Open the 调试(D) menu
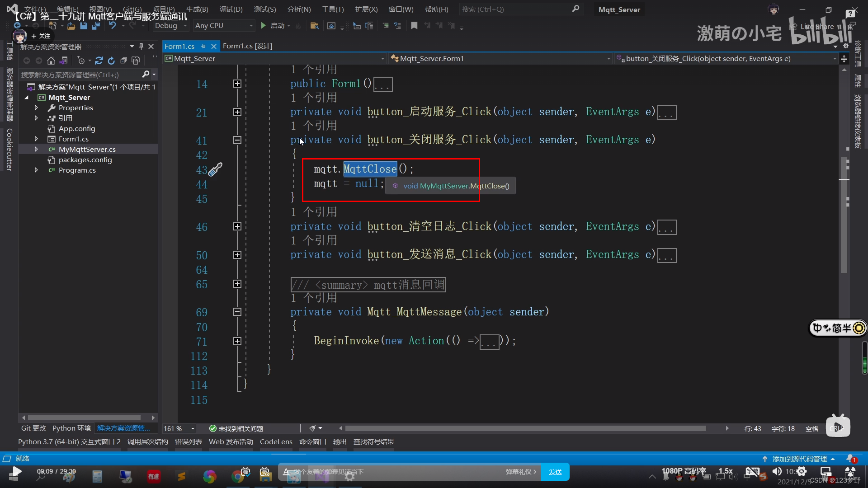The image size is (868, 488). 231,9
